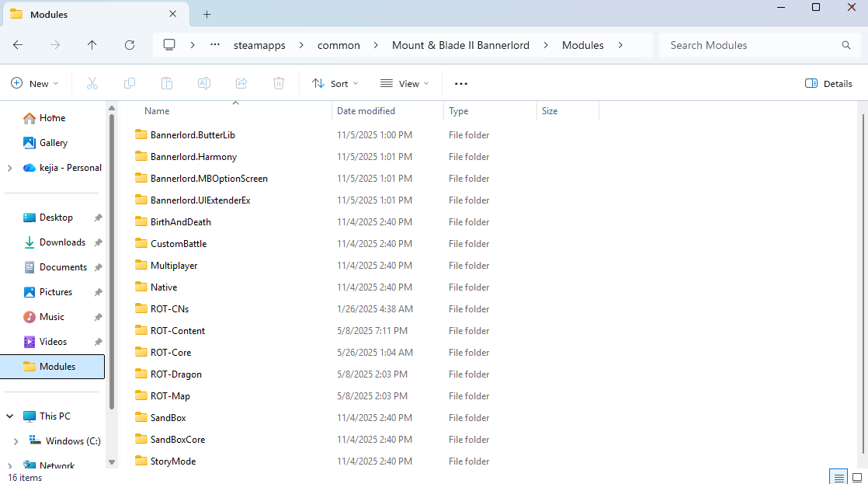Screen dimensions: 868x484
Task: Sort by Date modified column header
Action: [x=366, y=111]
